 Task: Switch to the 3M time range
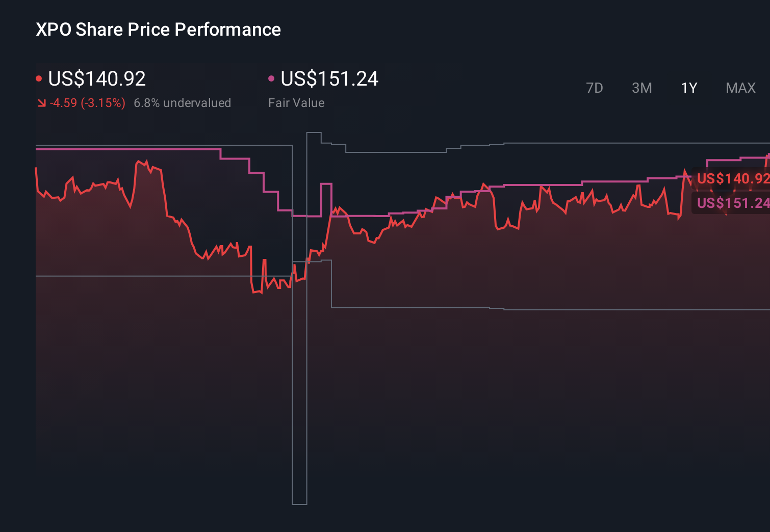tap(641, 88)
